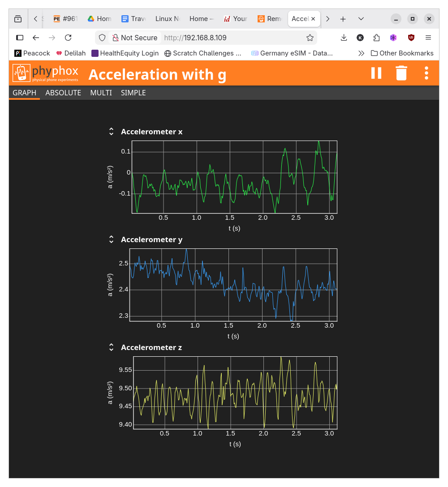This screenshot has height=487, width=448.
Task: Expand the Accelerometer y graph
Action: pos(112,239)
